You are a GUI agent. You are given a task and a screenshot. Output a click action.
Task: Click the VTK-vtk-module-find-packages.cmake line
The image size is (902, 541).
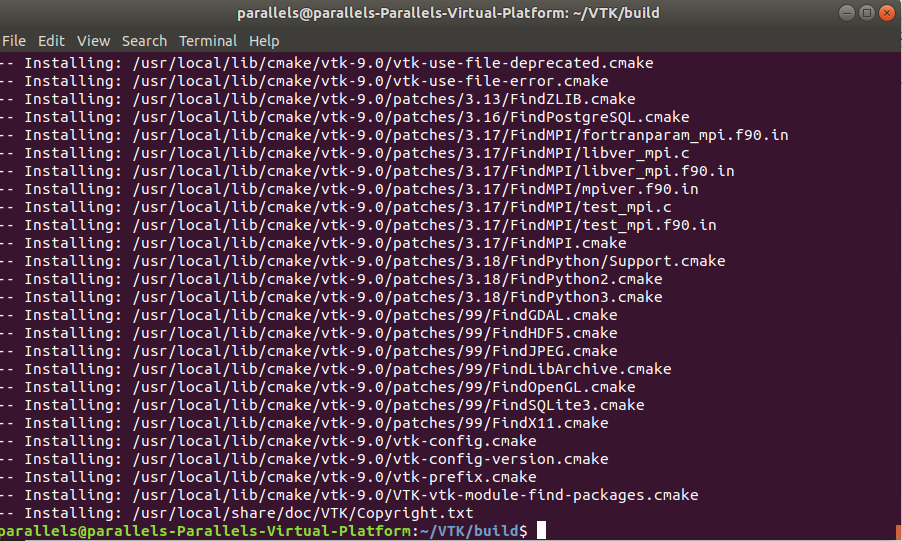349,495
